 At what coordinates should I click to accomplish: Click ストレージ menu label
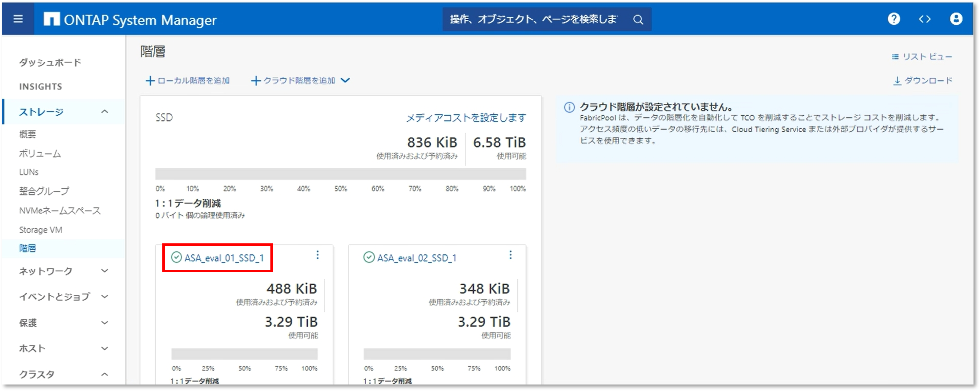click(x=41, y=112)
